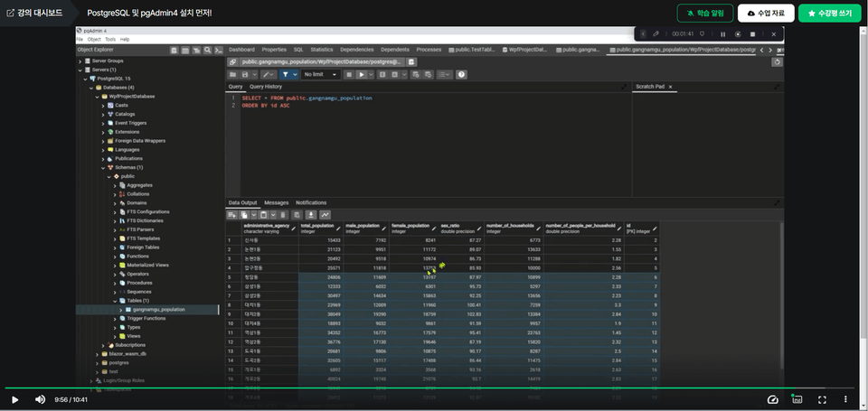Image resolution: width=868 pixels, height=411 pixels.
Task: Click the 학습 알림 button
Action: point(705,13)
